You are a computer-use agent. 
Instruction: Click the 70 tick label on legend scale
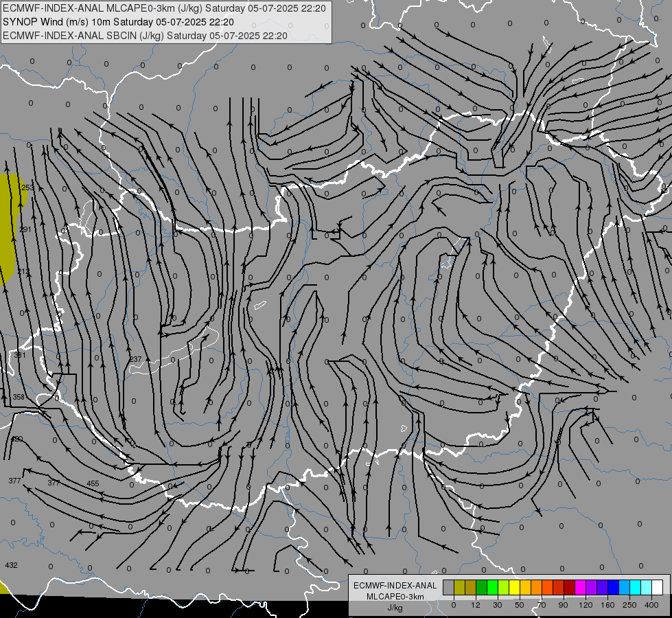pyautogui.click(x=542, y=605)
